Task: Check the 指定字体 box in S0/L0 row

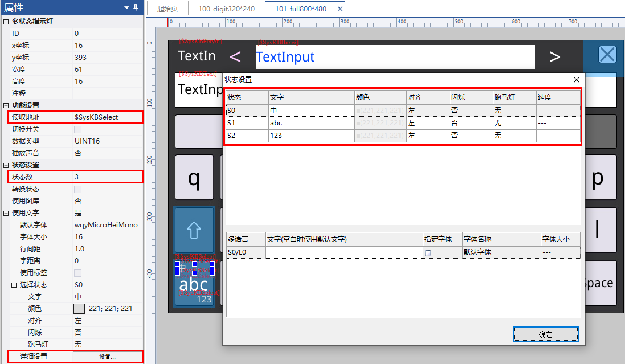Action: point(428,252)
